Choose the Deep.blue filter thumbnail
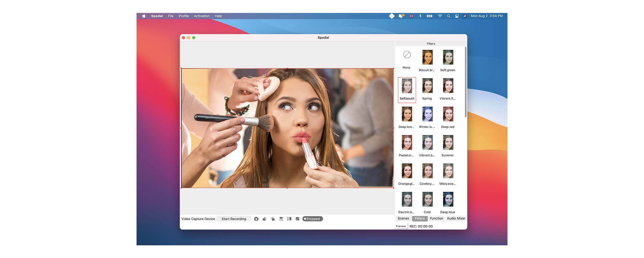 click(x=448, y=199)
